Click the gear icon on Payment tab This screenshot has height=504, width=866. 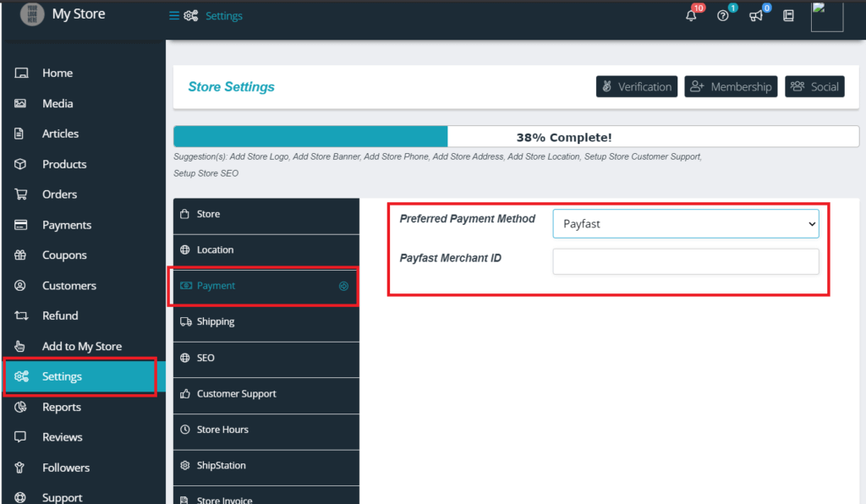pos(343,287)
